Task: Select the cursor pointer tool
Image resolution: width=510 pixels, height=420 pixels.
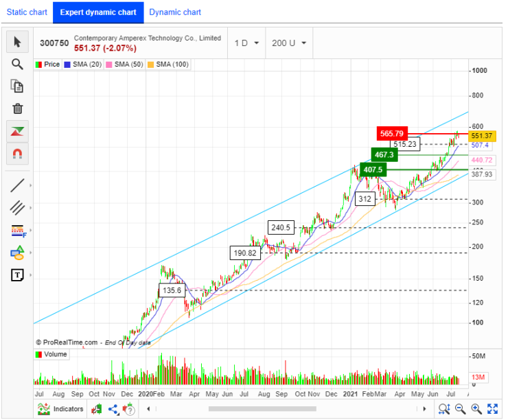Action: pyautogui.click(x=18, y=42)
